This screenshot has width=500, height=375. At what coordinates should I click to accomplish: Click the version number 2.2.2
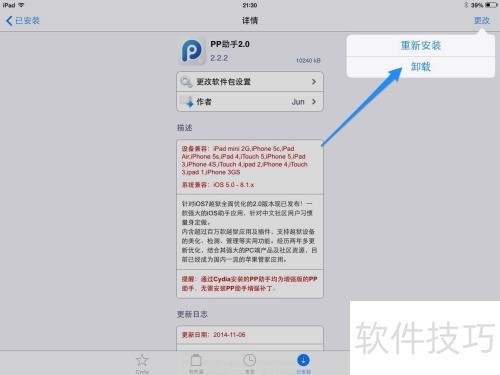click(x=219, y=58)
